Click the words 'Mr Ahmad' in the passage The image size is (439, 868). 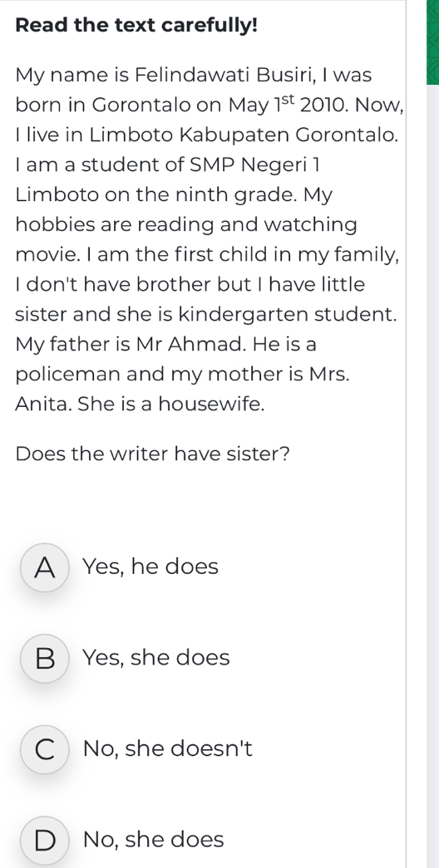pos(190,345)
